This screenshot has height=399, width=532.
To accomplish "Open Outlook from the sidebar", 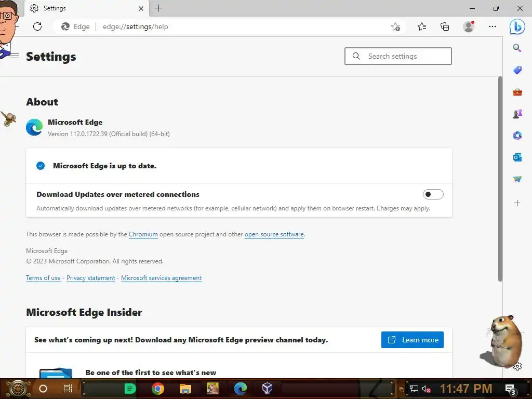I will click(x=517, y=157).
